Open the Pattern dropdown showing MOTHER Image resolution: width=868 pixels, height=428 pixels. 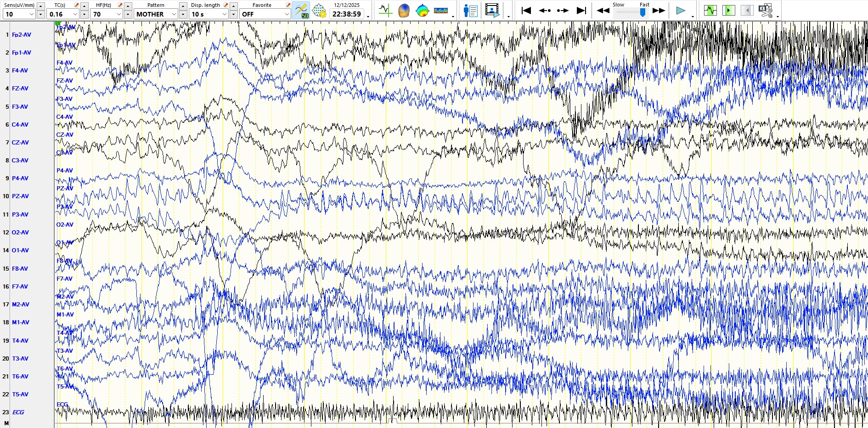pos(156,14)
